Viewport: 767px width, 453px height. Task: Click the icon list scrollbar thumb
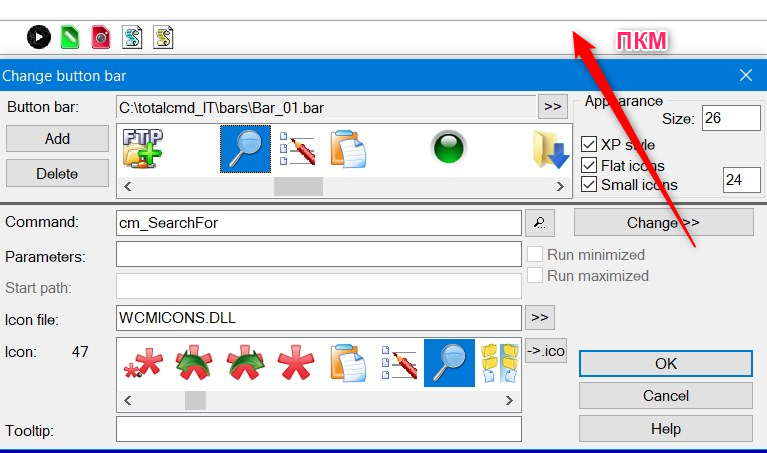pos(195,400)
